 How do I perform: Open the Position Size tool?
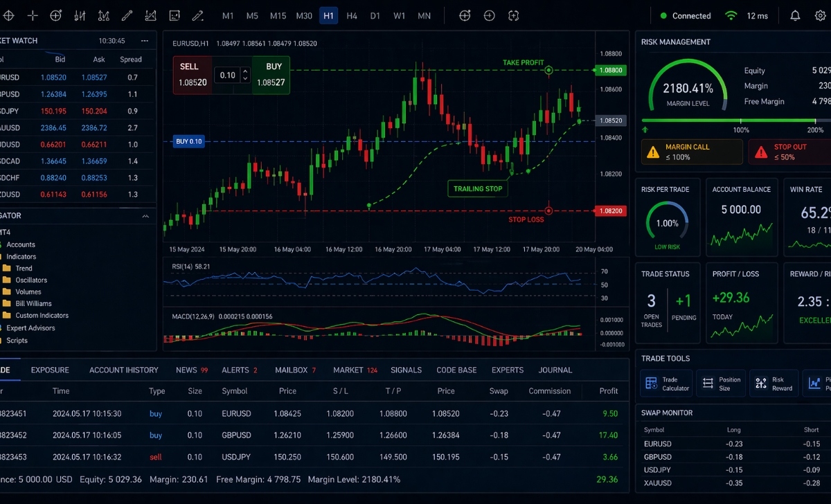(x=722, y=384)
